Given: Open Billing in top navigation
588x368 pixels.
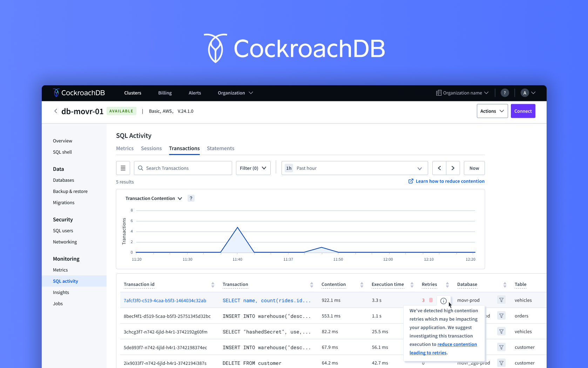Looking at the screenshot, I should point(165,93).
